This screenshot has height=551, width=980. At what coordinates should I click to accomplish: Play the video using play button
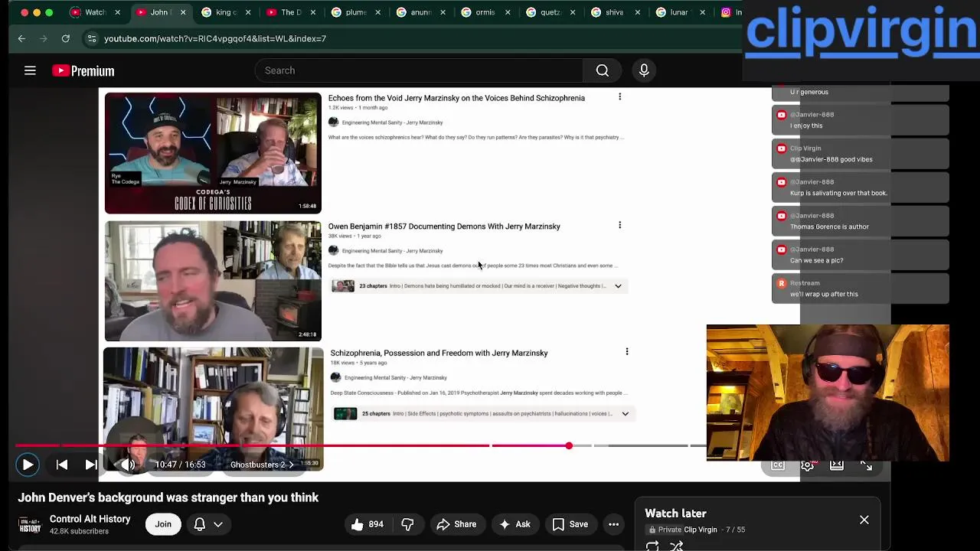[28, 465]
